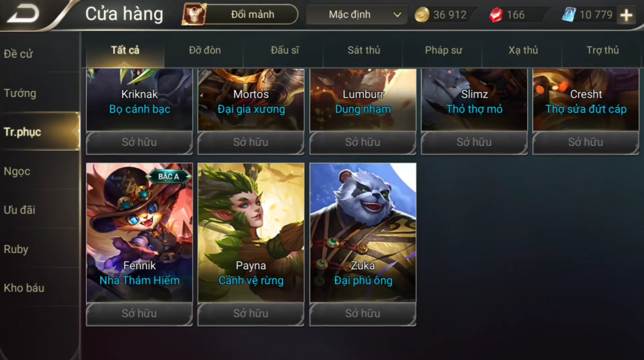Image resolution: width=644 pixels, height=360 pixels.
Task: Click Sở hữu button under Kriknak
Action: (140, 142)
